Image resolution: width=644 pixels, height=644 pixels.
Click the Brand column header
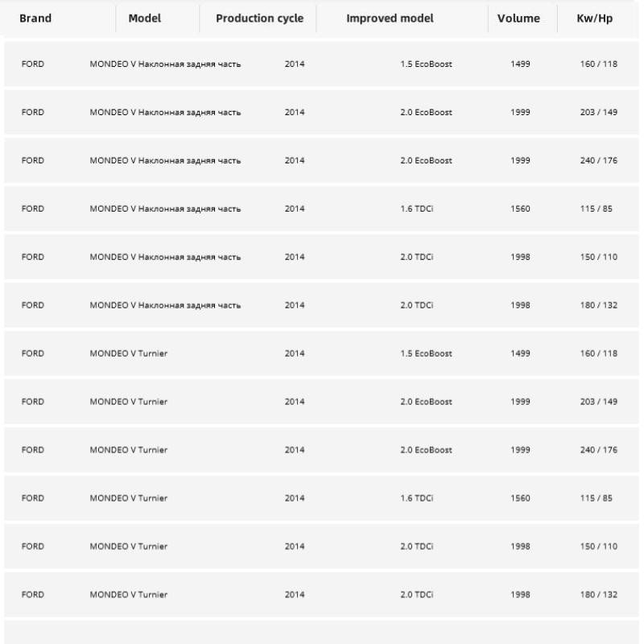pyautogui.click(x=35, y=19)
